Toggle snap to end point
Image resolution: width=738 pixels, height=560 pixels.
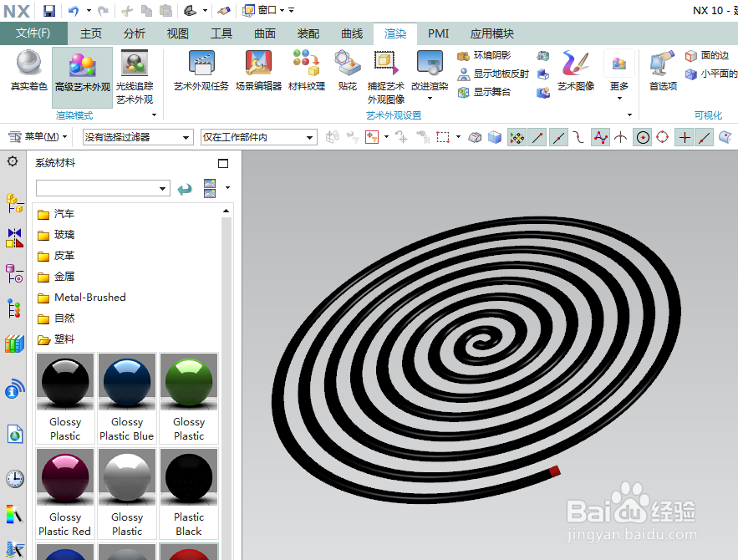(537, 137)
